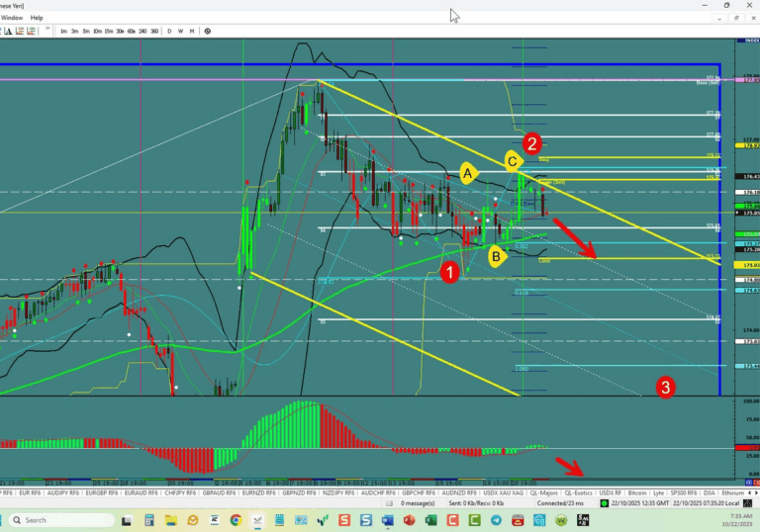The image size is (760, 532).
Task: Open the USDX XAU XAG tab
Action: click(x=503, y=492)
